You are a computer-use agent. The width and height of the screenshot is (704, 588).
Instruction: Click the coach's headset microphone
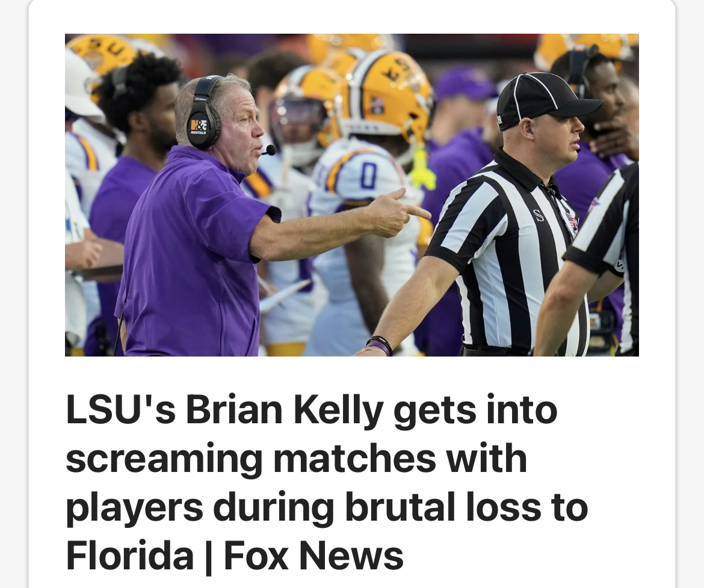click(270, 150)
